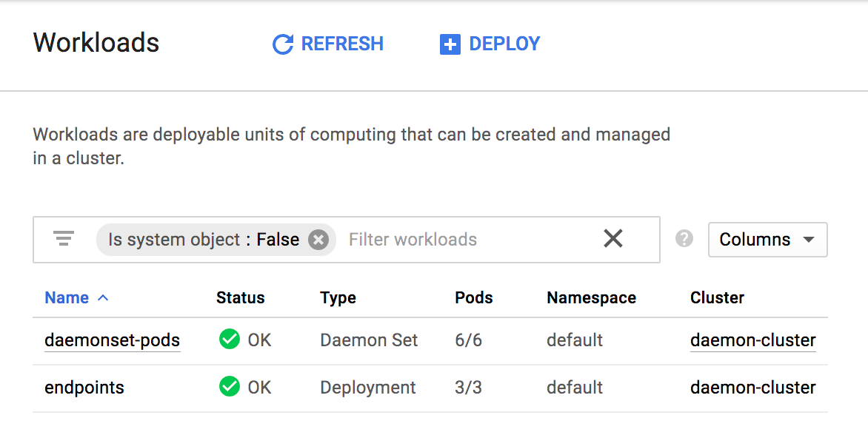Open the filter list icon

point(64,239)
